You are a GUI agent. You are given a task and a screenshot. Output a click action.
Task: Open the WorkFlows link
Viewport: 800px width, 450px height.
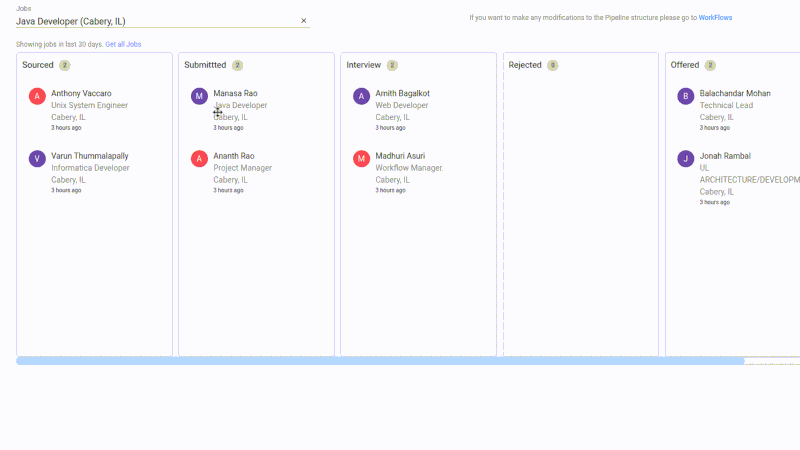[x=715, y=18]
